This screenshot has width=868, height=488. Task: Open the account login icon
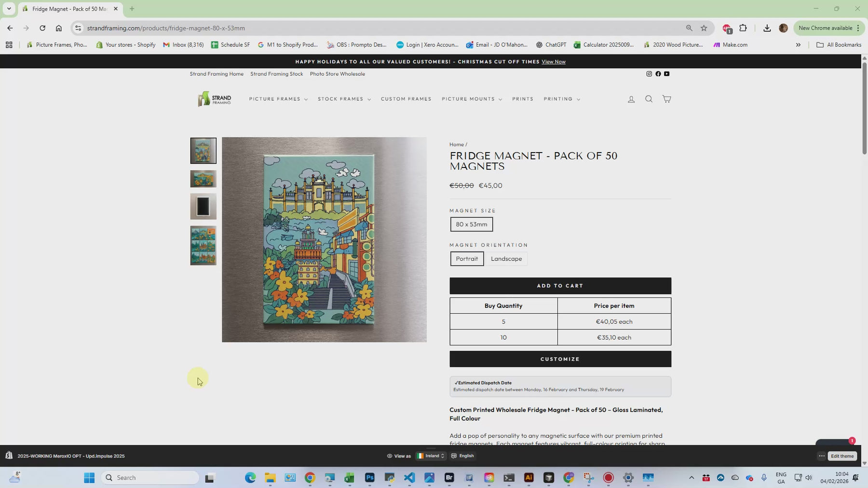tap(631, 99)
